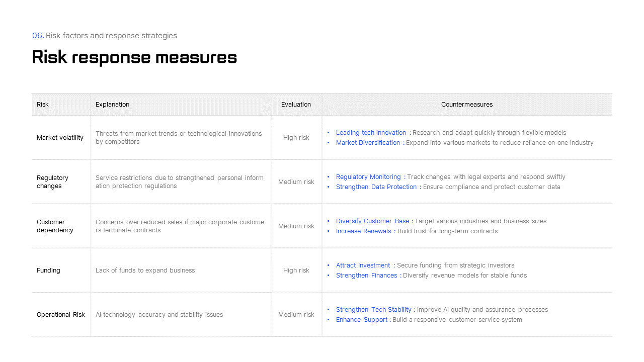Click 'Secure funding from strategic investors'
This screenshot has height=362, width=644.
coord(455,265)
